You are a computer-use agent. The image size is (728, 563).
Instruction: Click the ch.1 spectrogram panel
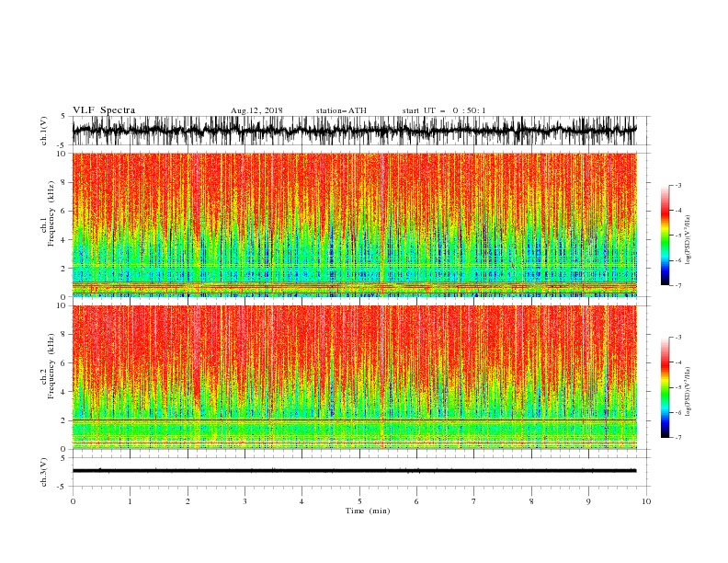354,224
